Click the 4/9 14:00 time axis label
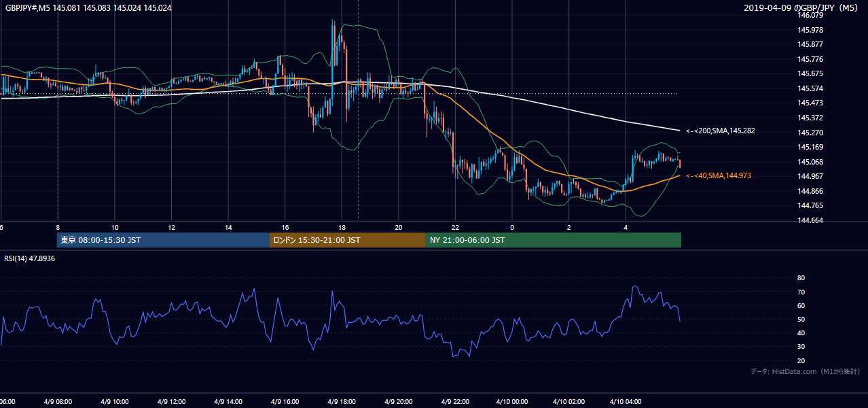Screen dimensions: 868x408 pyautogui.click(x=228, y=401)
